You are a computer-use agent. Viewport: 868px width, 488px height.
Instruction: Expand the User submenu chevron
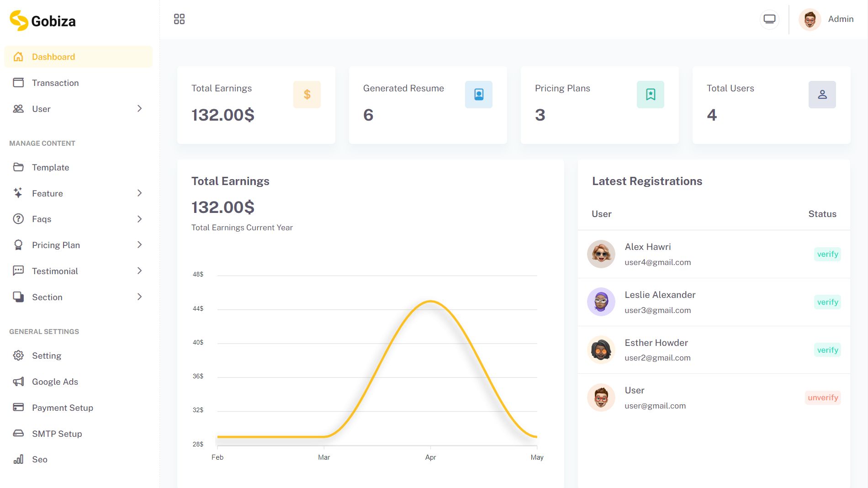point(139,109)
